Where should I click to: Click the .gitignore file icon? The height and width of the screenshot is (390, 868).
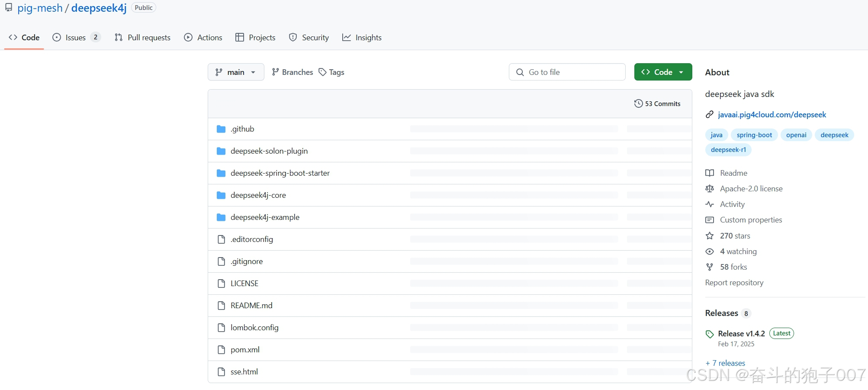click(x=221, y=261)
